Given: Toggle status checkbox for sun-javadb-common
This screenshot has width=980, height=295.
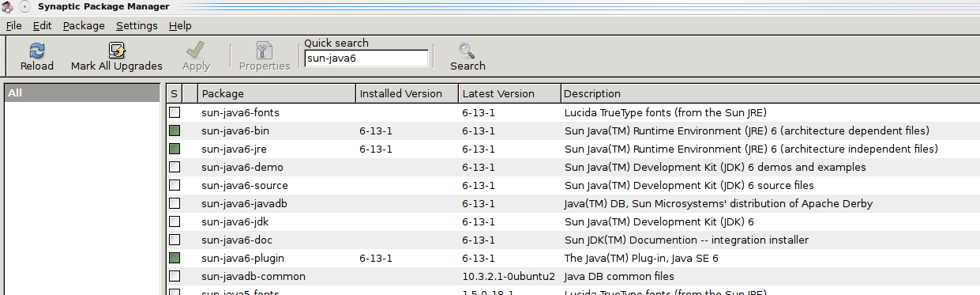Looking at the screenshot, I should click(175, 276).
